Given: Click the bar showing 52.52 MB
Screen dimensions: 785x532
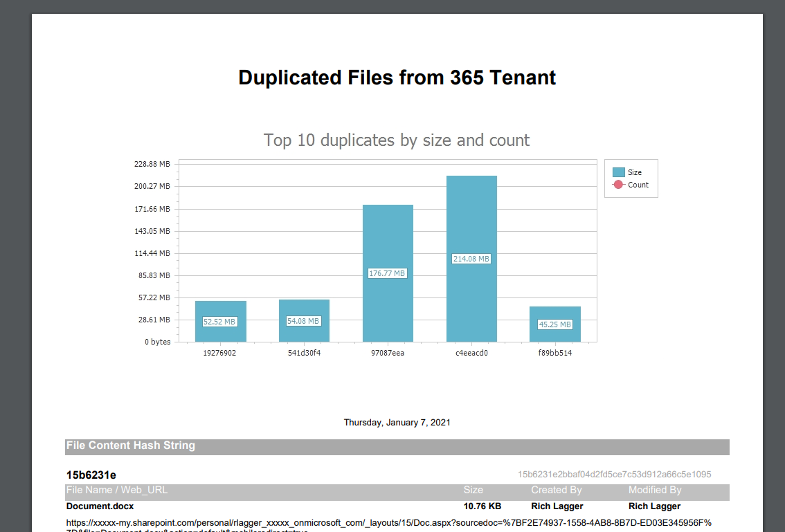Looking at the screenshot, I should pyautogui.click(x=220, y=320).
